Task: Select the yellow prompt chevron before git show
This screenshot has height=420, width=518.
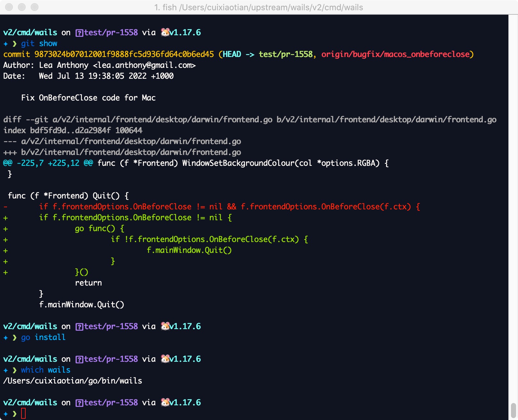Action: tap(14, 44)
